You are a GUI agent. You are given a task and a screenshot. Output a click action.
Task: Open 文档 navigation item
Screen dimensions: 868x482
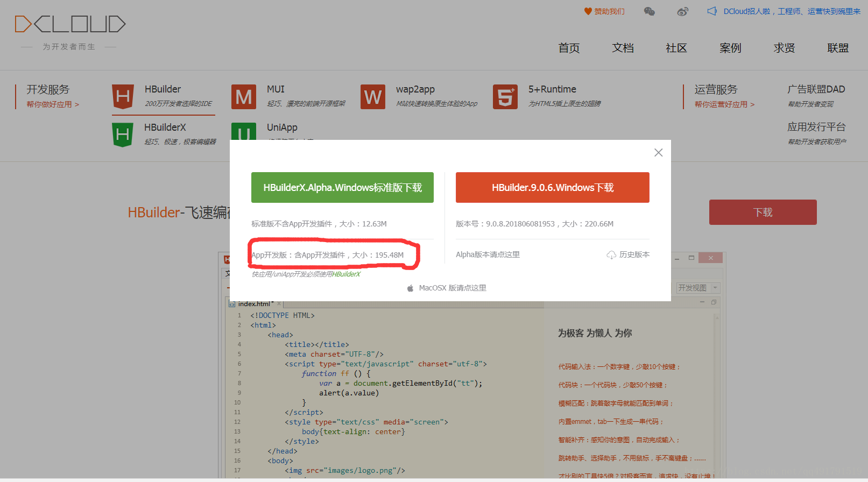point(623,48)
